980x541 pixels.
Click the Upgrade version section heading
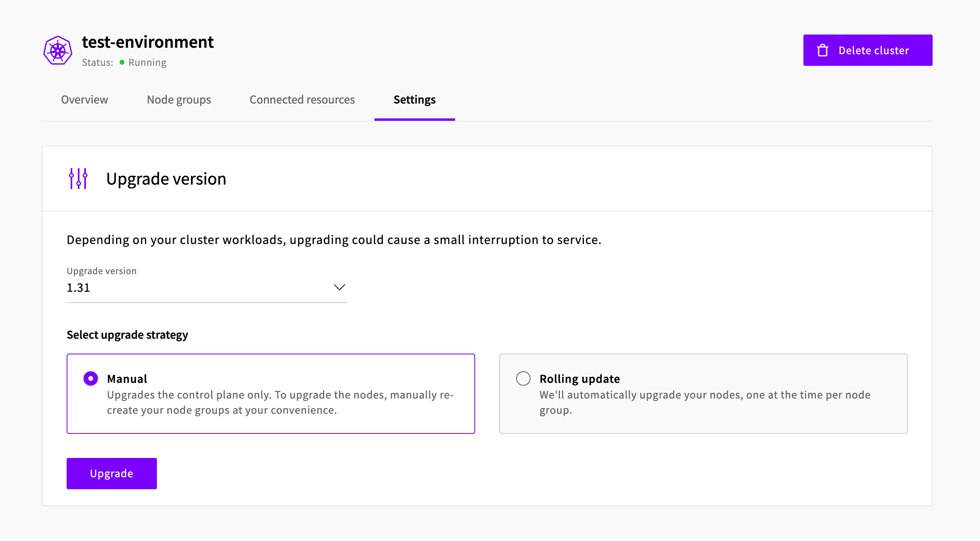[x=166, y=179]
